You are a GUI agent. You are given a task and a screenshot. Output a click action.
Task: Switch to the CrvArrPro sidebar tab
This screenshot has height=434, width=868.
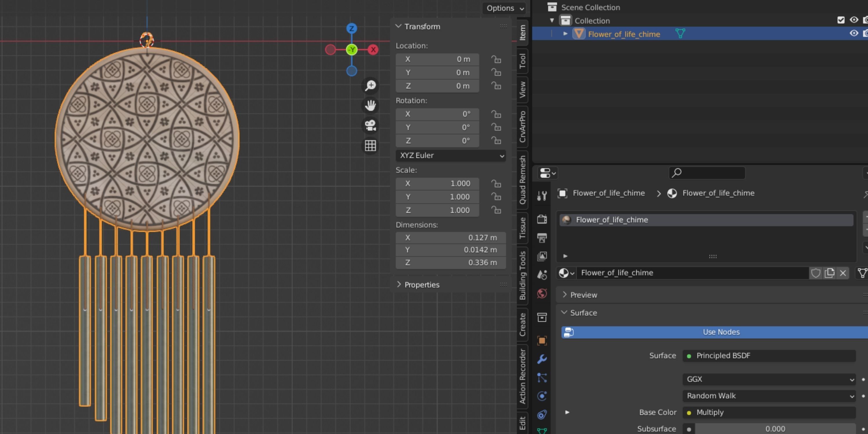[x=522, y=127]
